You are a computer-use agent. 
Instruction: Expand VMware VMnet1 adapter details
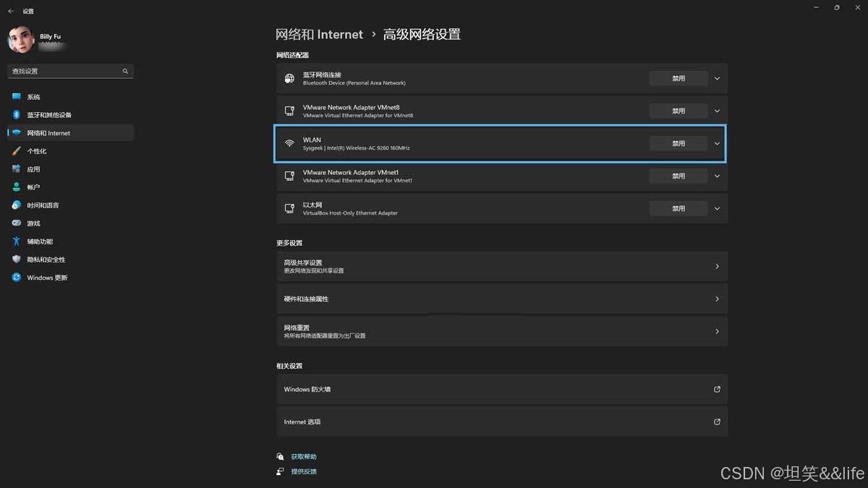[717, 176]
